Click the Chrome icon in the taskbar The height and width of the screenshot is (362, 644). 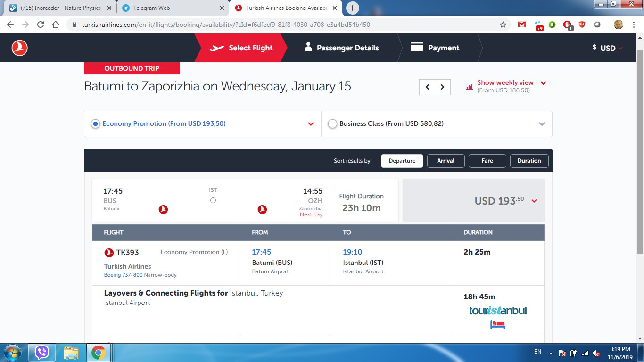pyautogui.click(x=98, y=353)
